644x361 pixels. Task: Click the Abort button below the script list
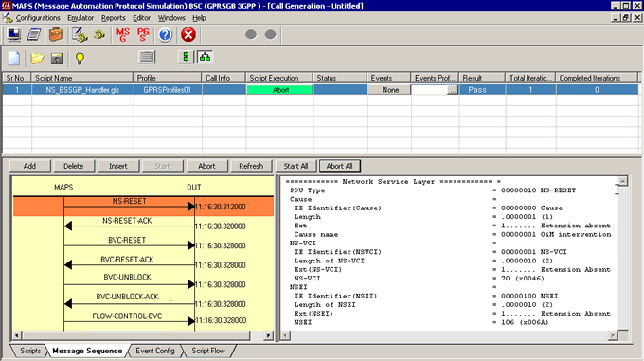click(206, 167)
